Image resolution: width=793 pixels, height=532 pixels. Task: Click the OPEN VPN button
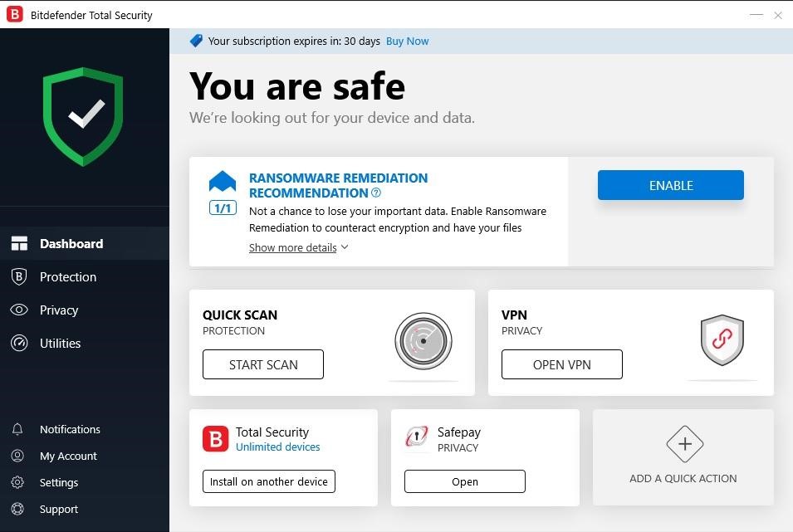(x=562, y=364)
